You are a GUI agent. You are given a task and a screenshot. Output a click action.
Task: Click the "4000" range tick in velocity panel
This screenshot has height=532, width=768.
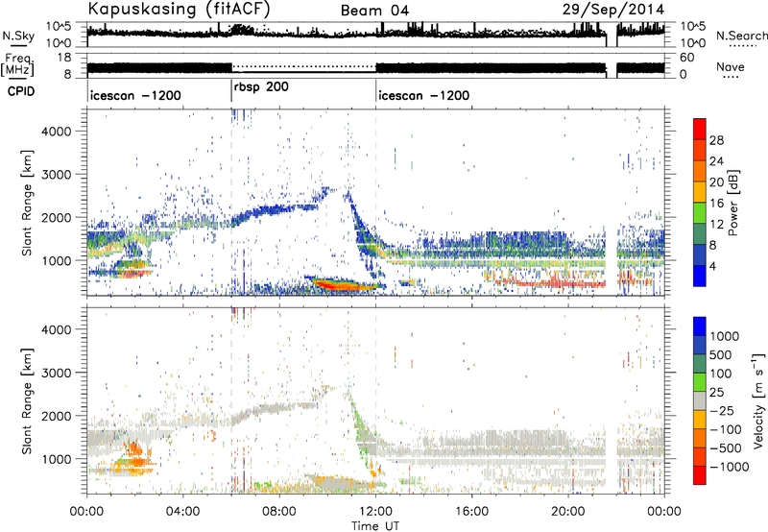point(57,329)
